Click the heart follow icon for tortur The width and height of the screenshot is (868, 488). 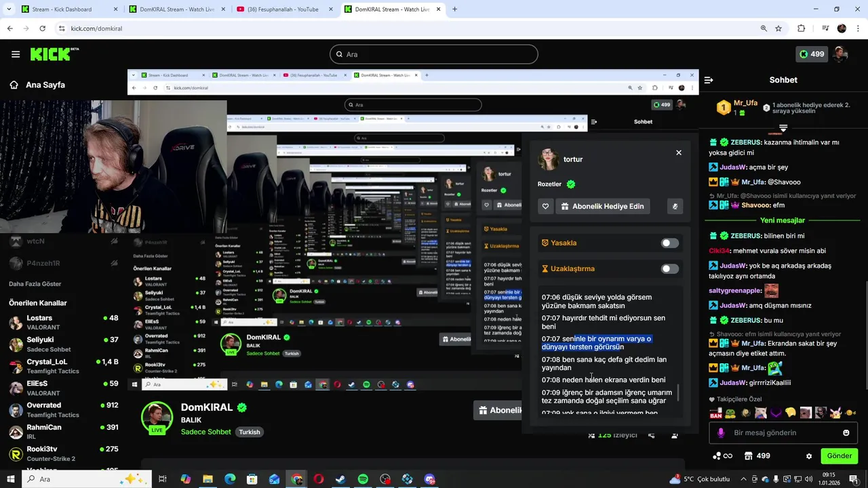click(545, 206)
